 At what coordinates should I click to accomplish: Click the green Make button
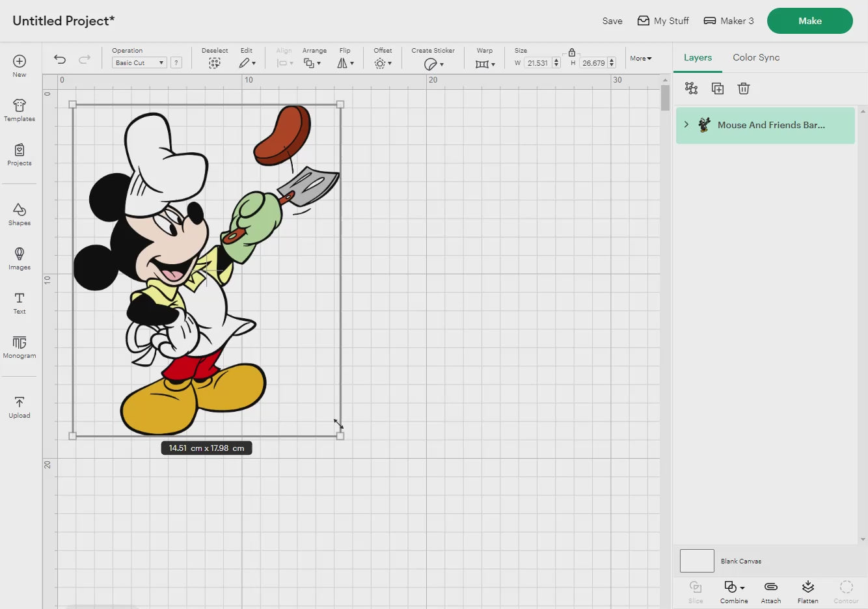pos(810,21)
